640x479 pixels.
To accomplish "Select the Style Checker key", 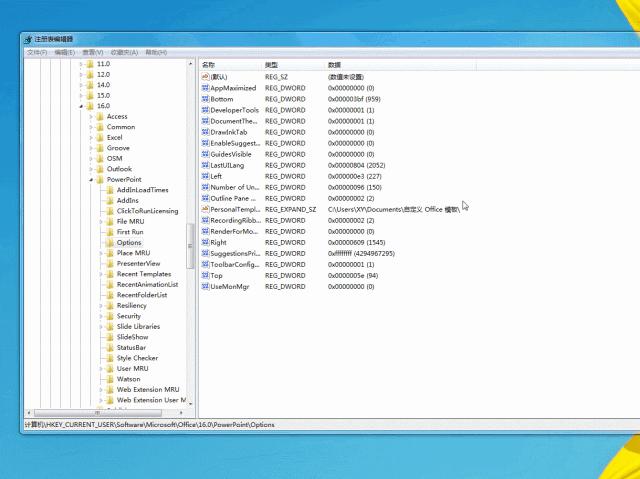I will click(137, 358).
